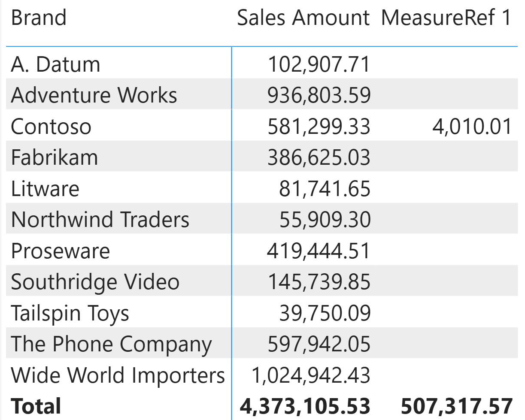Click the sales value 936,803.59
The width and height of the screenshot is (525, 420).
pyautogui.click(x=319, y=95)
